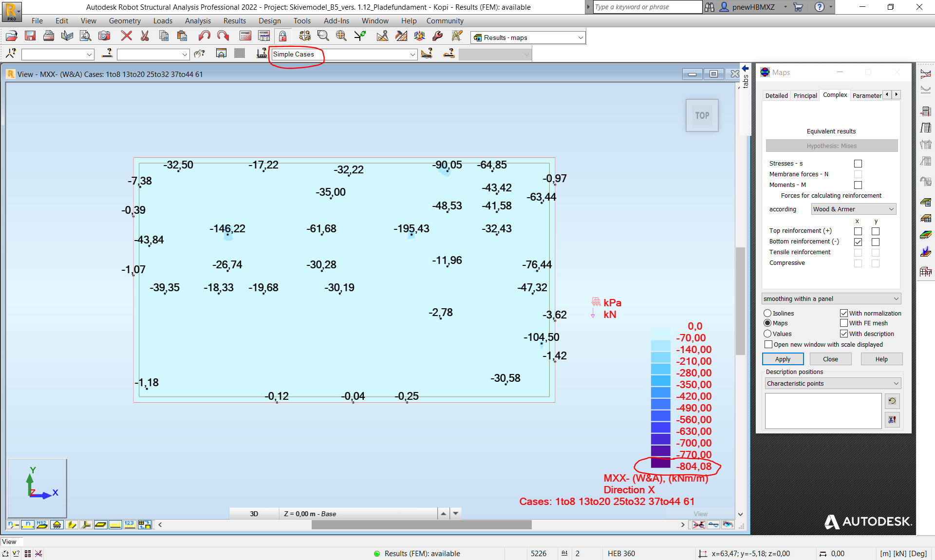Open the Analysis menu
The width and height of the screenshot is (935, 560).
point(198,21)
